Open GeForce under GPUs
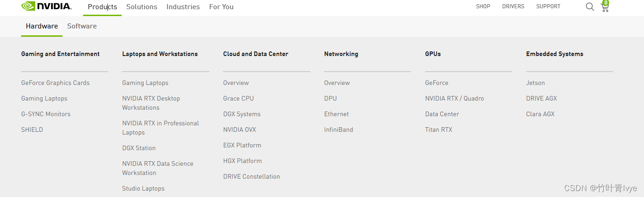The width and height of the screenshot is (644, 197). pos(437,83)
